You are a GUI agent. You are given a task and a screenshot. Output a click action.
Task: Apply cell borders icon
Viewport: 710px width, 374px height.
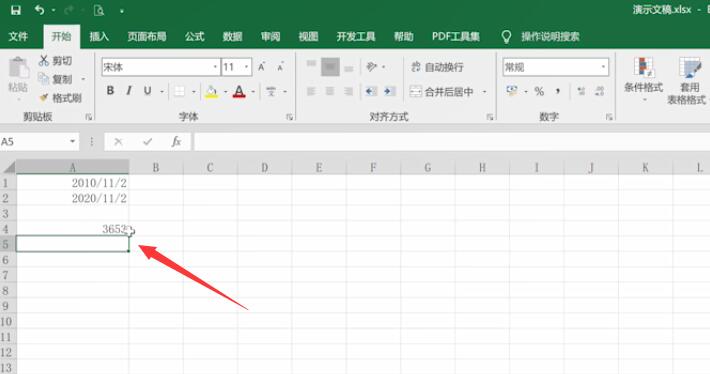[180, 91]
